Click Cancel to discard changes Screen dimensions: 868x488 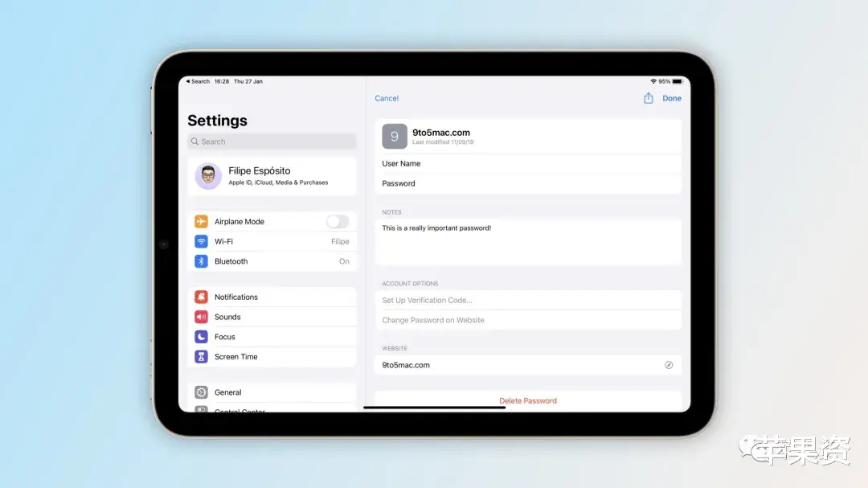coord(387,97)
